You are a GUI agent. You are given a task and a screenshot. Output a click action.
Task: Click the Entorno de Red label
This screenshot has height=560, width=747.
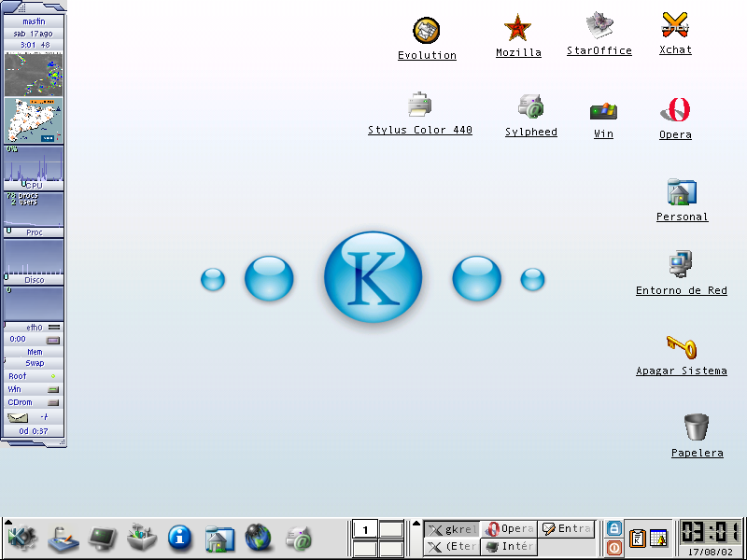(x=682, y=290)
